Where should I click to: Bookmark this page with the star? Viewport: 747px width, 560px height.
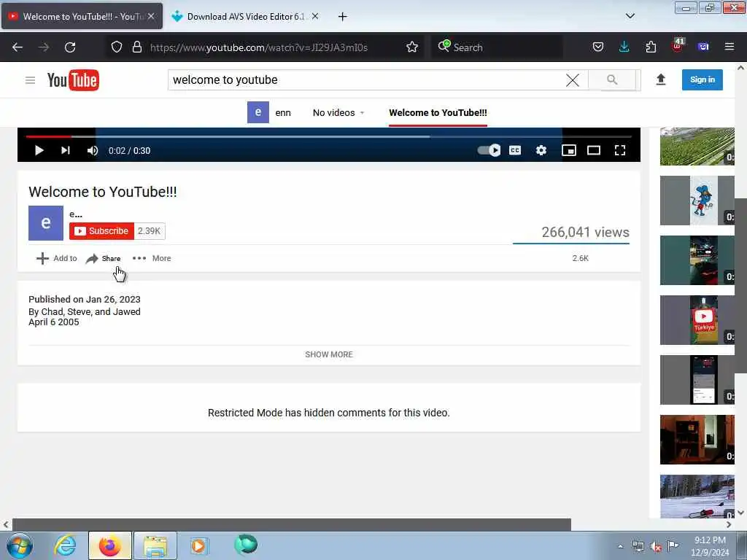pos(412,47)
